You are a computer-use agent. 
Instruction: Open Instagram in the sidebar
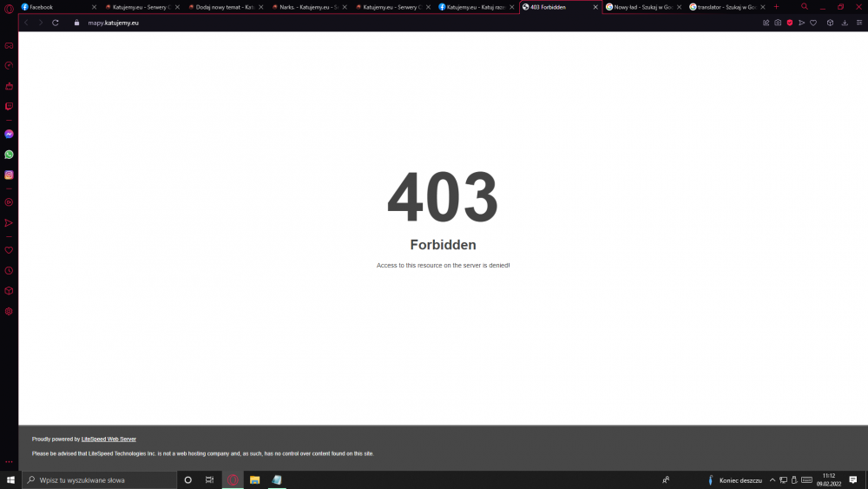(9, 175)
